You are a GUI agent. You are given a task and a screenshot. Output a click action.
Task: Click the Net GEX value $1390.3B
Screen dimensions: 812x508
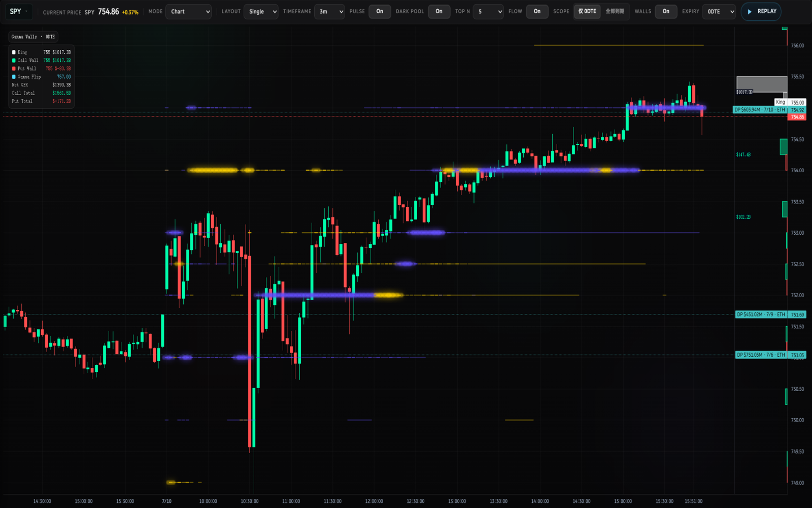[61, 85]
